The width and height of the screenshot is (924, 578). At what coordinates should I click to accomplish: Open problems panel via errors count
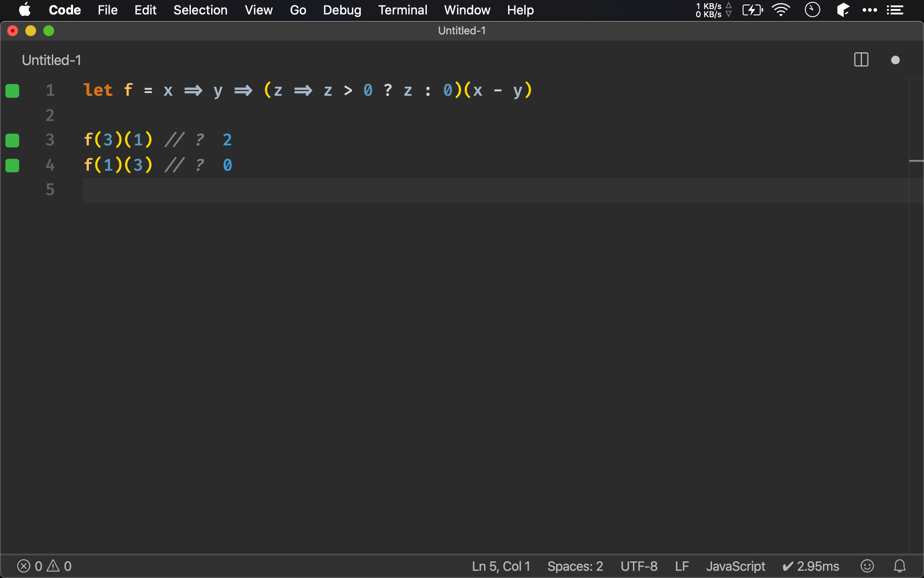[x=30, y=566]
